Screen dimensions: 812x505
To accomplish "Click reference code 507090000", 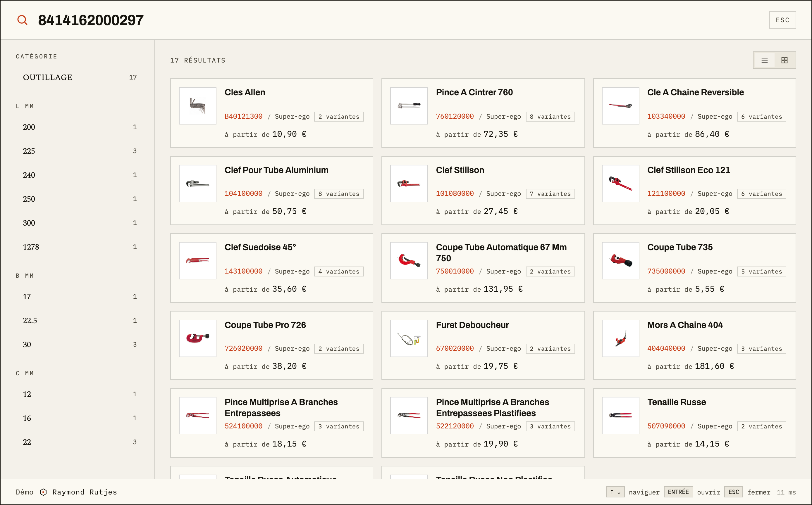I will (x=666, y=426).
